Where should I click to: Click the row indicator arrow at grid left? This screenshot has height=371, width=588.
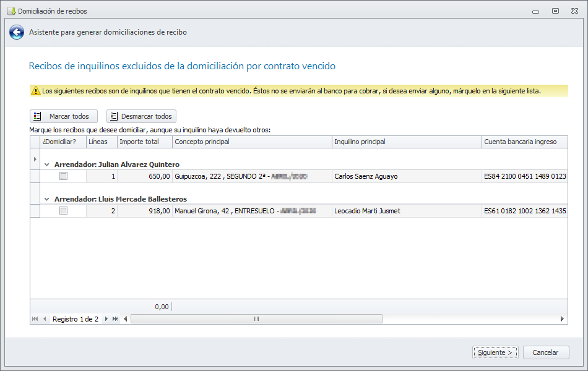[35, 160]
